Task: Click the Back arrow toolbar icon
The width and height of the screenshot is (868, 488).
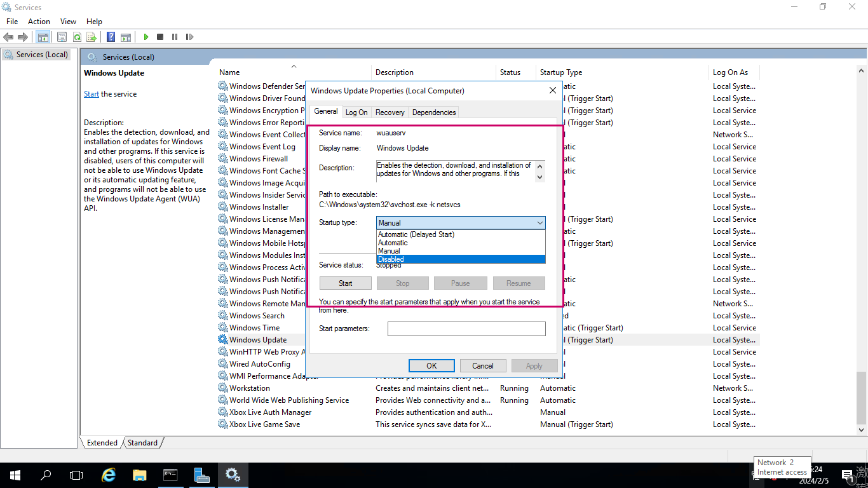Action: point(8,37)
